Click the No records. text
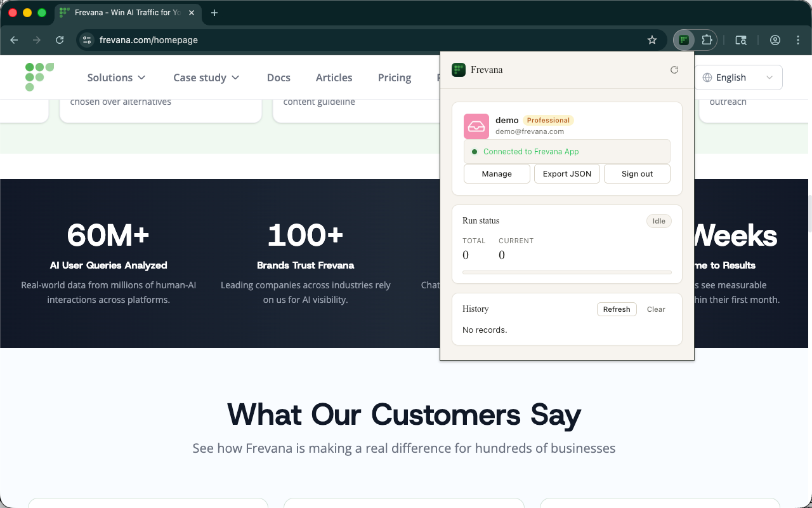The image size is (812, 508). click(x=485, y=330)
